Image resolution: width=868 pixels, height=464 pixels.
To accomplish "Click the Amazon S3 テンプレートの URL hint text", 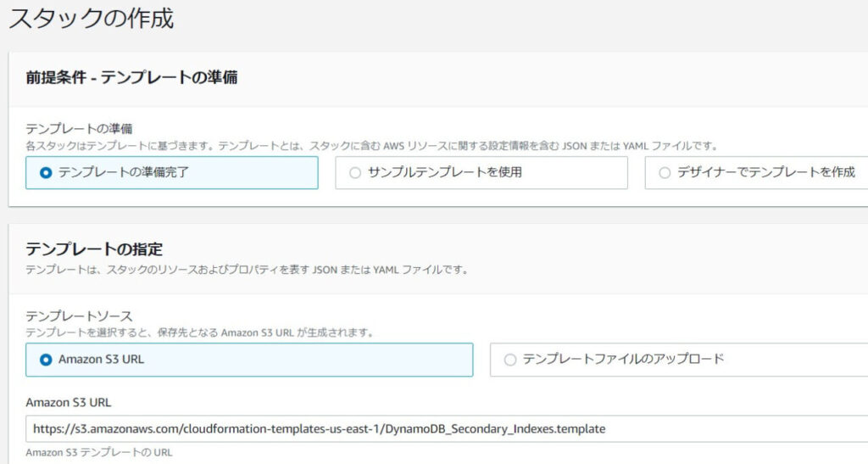I will tap(99, 452).
